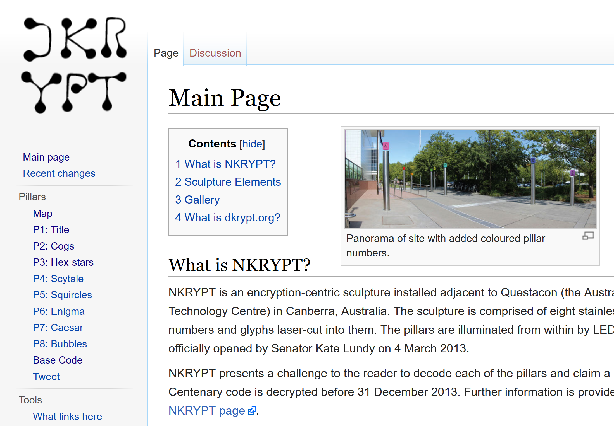Select the Page tab
The image size is (614, 426).
click(166, 53)
